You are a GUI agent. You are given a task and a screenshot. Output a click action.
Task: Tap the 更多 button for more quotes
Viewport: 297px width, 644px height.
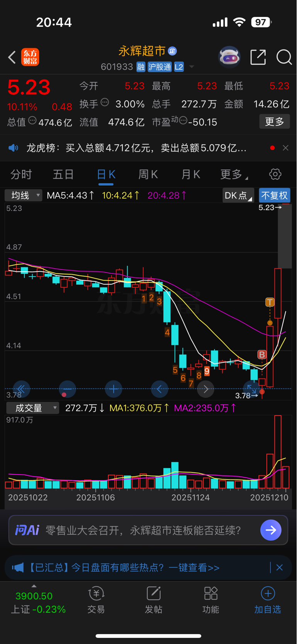(x=275, y=122)
